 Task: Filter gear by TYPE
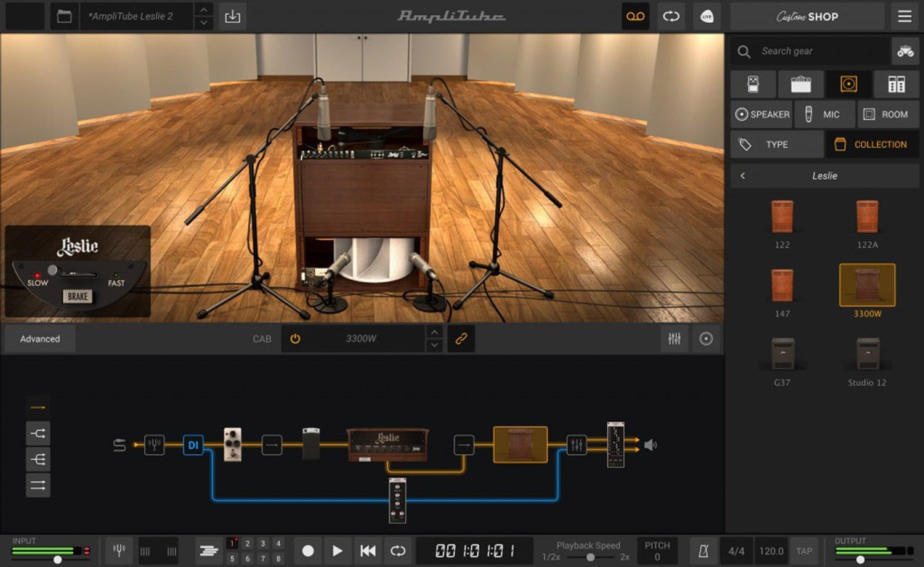[x=777, y=144]
